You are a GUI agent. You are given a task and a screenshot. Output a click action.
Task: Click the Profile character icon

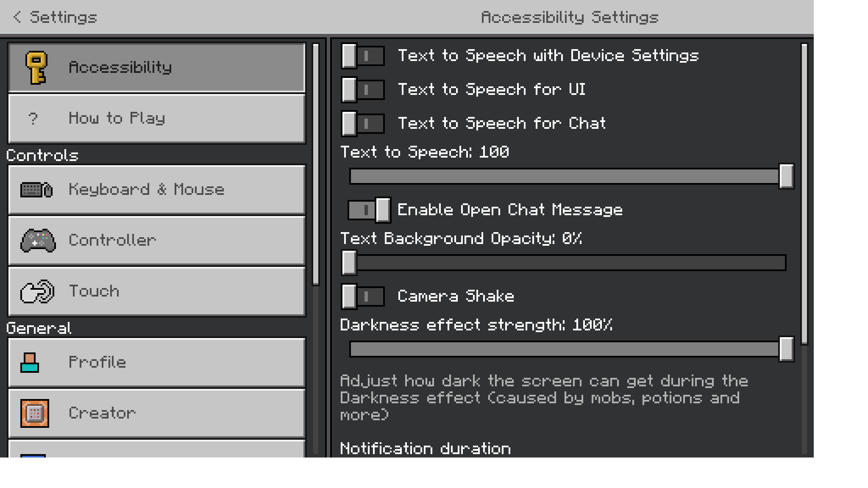pos(30,363)
